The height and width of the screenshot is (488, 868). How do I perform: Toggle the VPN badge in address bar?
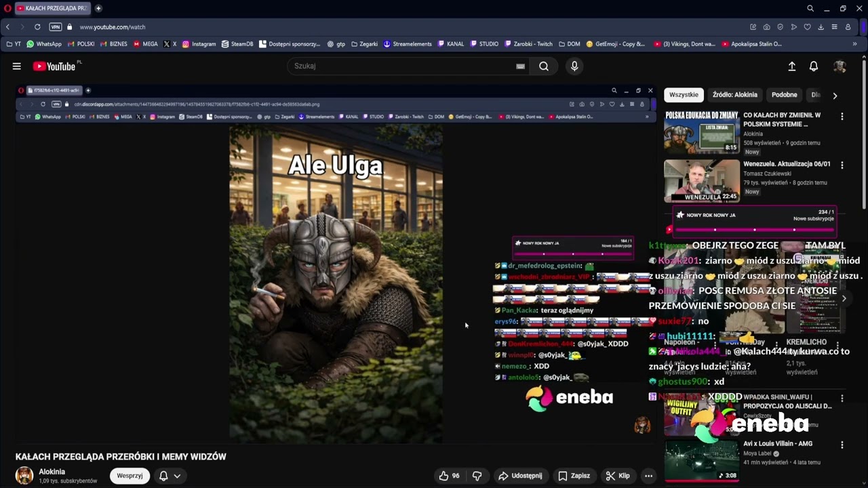point(56,27)
